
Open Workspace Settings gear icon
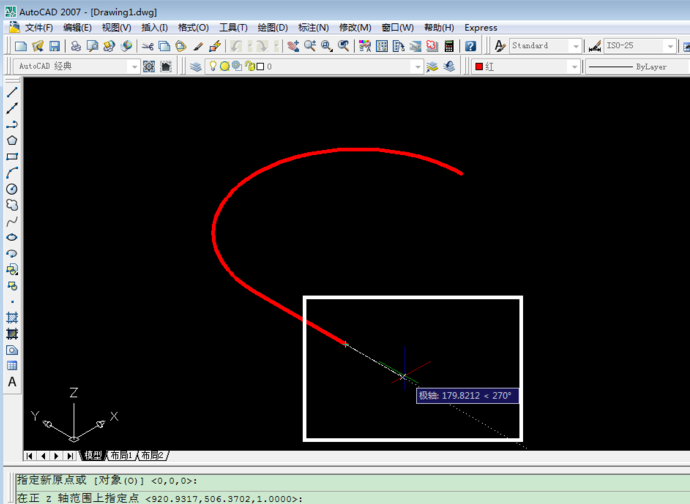pos(149,66)
